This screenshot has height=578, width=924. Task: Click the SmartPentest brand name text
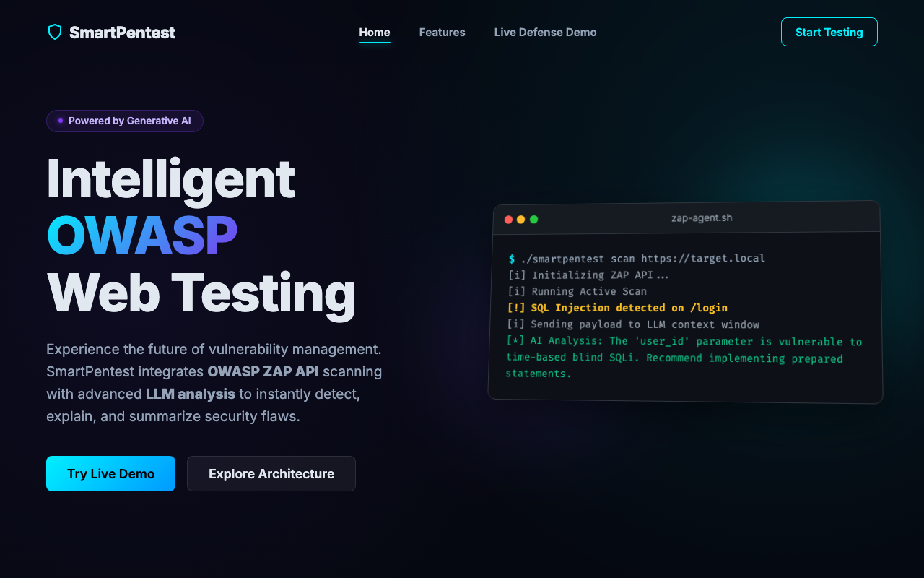(x=122, y=32)
